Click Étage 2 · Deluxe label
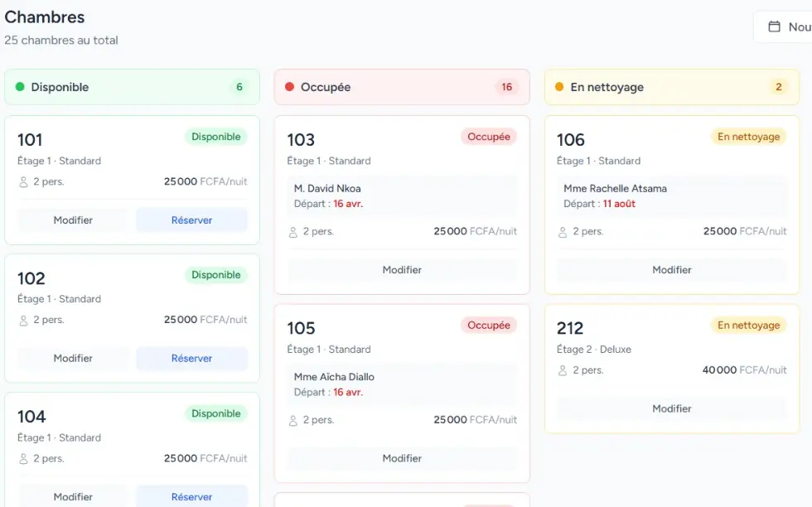 pyautogui.click(x=594, y=350)
